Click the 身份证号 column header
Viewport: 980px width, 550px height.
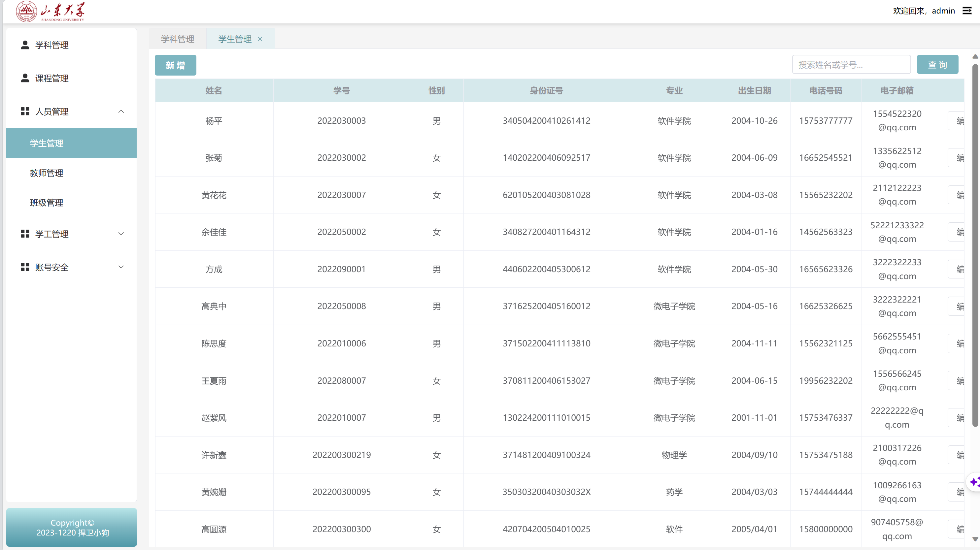546,90
